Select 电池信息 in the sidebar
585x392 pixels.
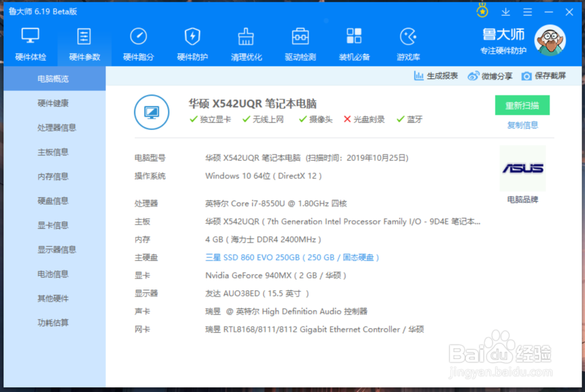(x=54, y=274)
